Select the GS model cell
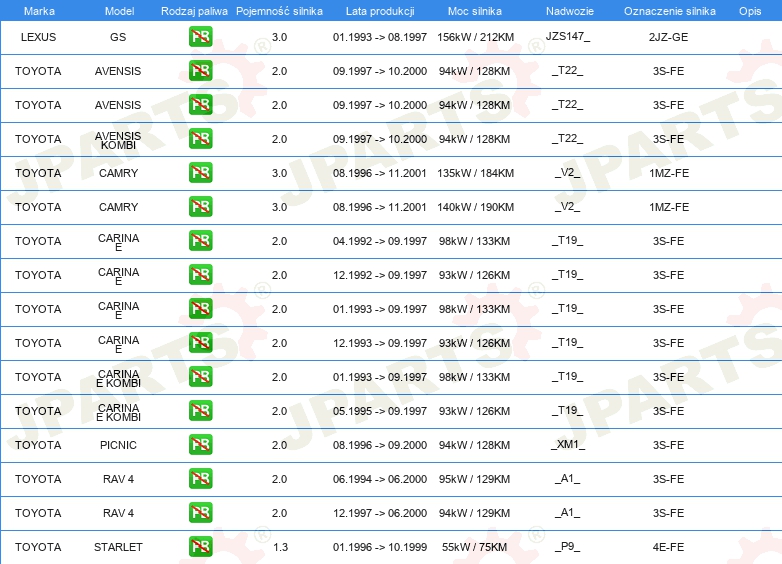Viewport: 782px width, 564px height. tap(118, 37)
